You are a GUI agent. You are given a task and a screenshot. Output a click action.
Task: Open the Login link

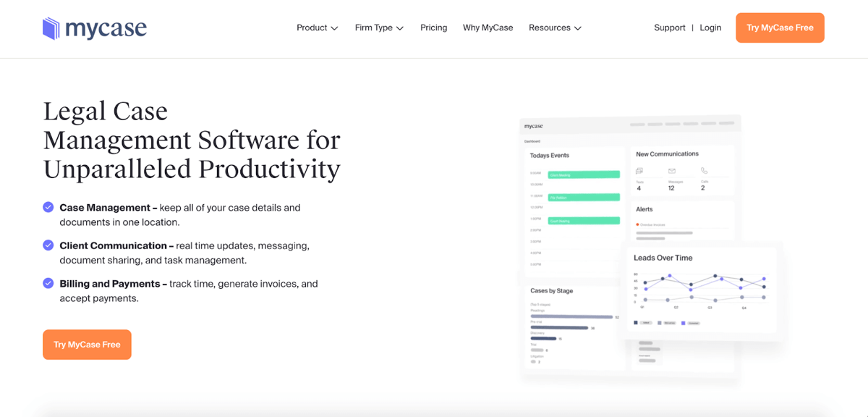coord(710,28)
